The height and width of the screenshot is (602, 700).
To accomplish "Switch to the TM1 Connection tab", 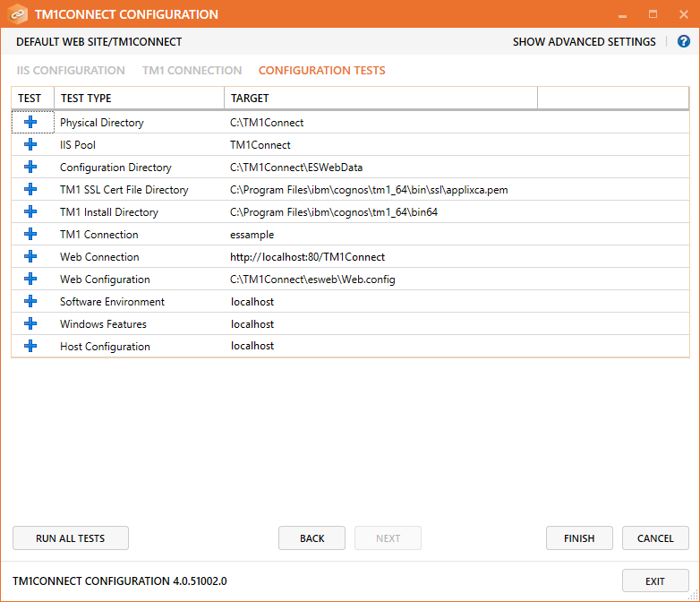I will click(x=192, y=71).
